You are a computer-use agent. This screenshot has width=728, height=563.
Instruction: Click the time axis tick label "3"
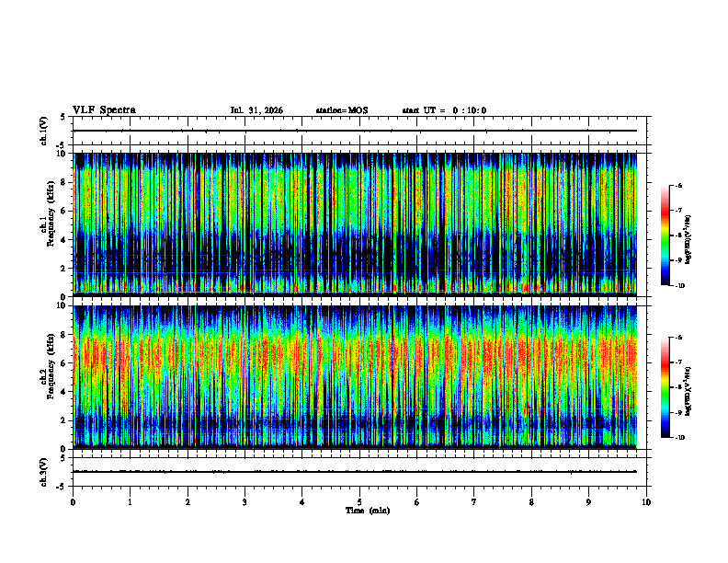[x=245, y=502]
